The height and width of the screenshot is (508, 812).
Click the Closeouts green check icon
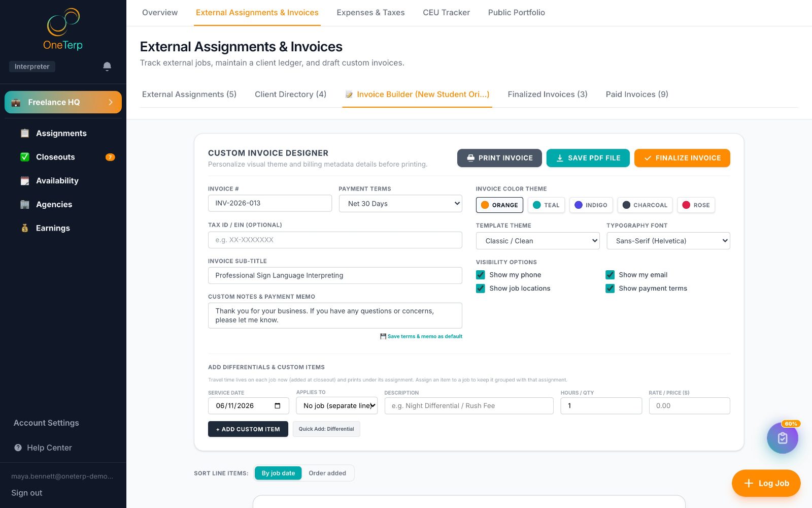click(25, 157)
